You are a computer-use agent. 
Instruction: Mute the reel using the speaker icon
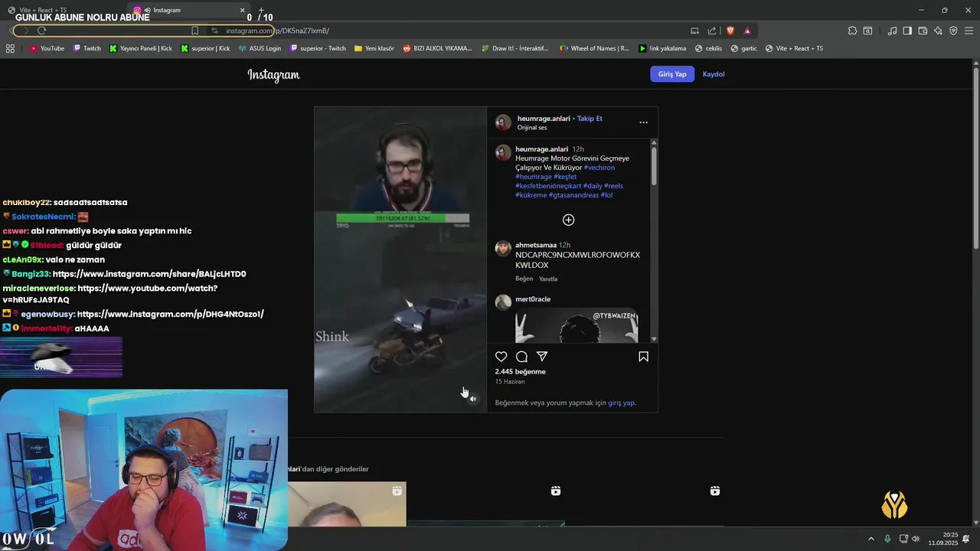point(472,399)
